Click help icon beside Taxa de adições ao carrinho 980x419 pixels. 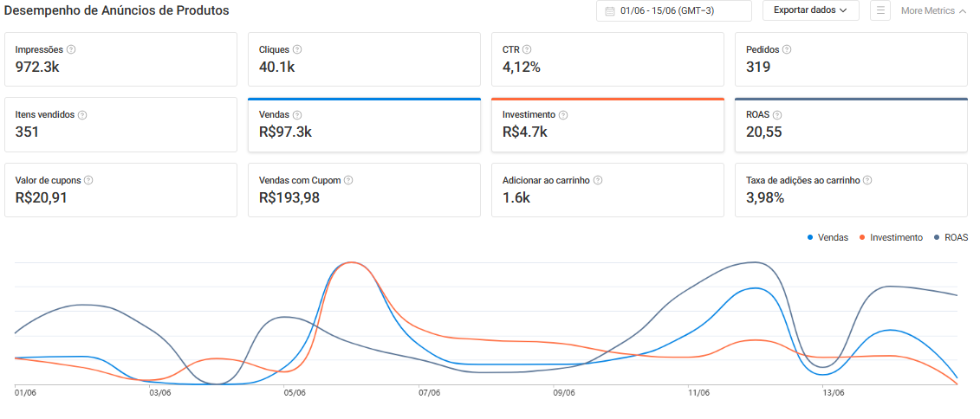866,180
